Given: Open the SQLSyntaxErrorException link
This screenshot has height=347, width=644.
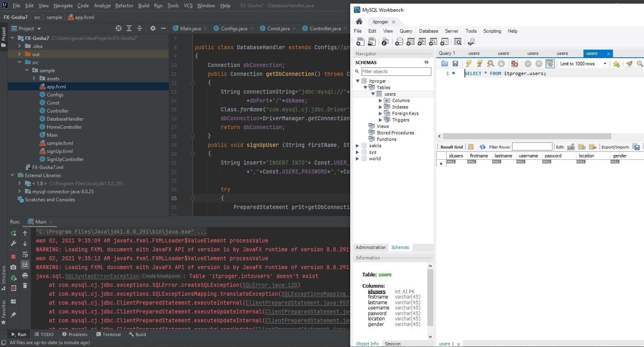Looking at the screenshot, I should 102,276.
